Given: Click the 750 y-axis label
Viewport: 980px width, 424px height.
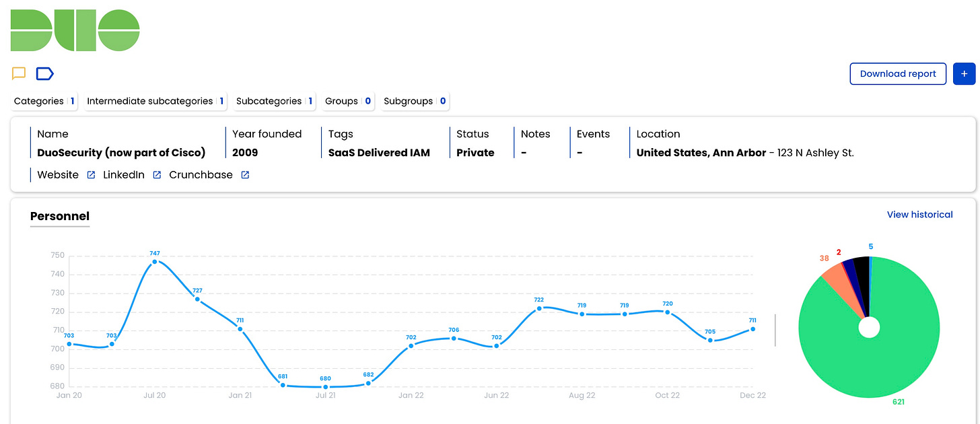Looking at the screenshot, I should click(57, 256).
